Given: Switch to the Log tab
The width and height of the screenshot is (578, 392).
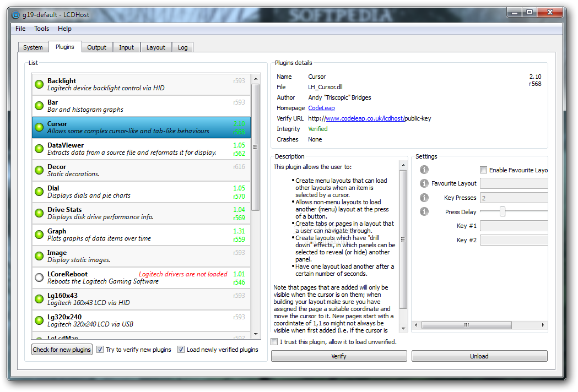Looking at the screenshot, I should [x=183, y=47].
